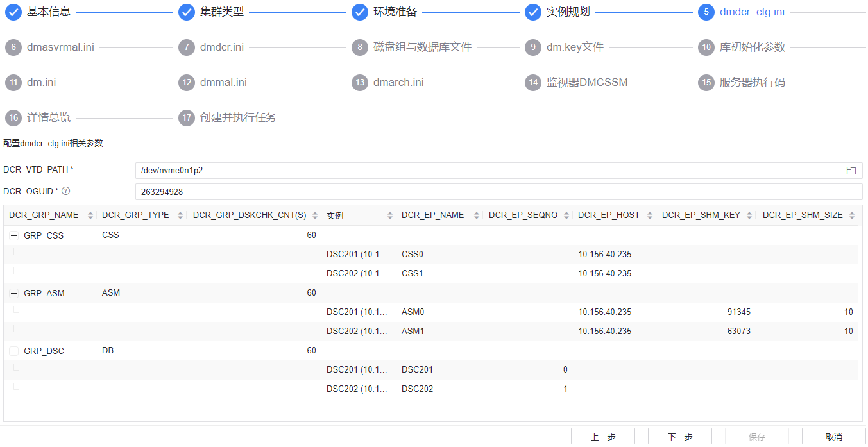The height and width of the screenshot is (447, 868).
Task: Click DSC202 in the DCR_EP_NAME column
Action: [x=418, y=389]
